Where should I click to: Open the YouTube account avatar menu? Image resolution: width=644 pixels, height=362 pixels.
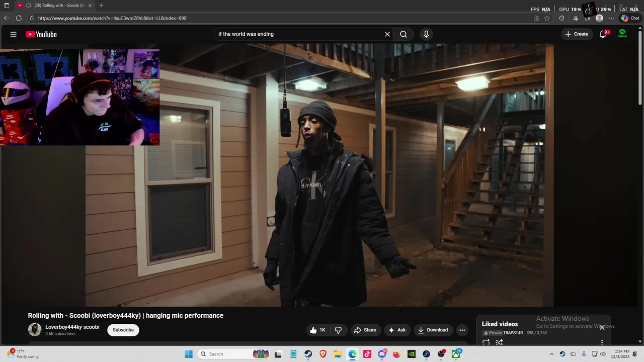click(x=622, y=34)
